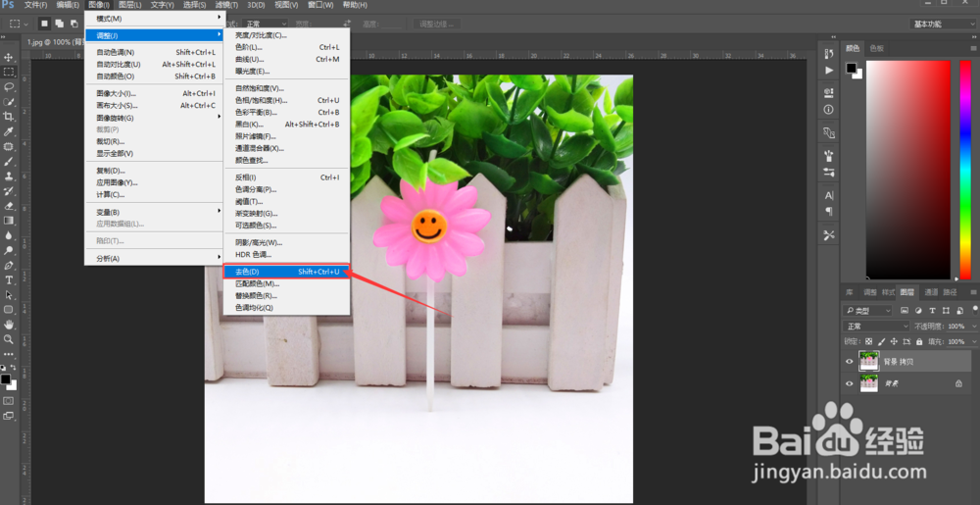
Task: Open the 滤镜(T) menu
Action: click(x=226, y=5)
